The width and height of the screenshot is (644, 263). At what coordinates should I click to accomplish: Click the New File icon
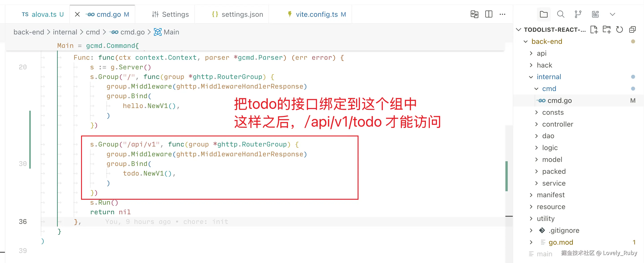tap(594, 30)
